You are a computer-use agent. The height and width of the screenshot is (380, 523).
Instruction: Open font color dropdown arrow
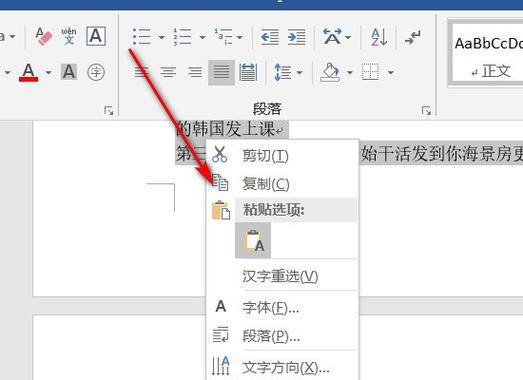coord(48,72)
